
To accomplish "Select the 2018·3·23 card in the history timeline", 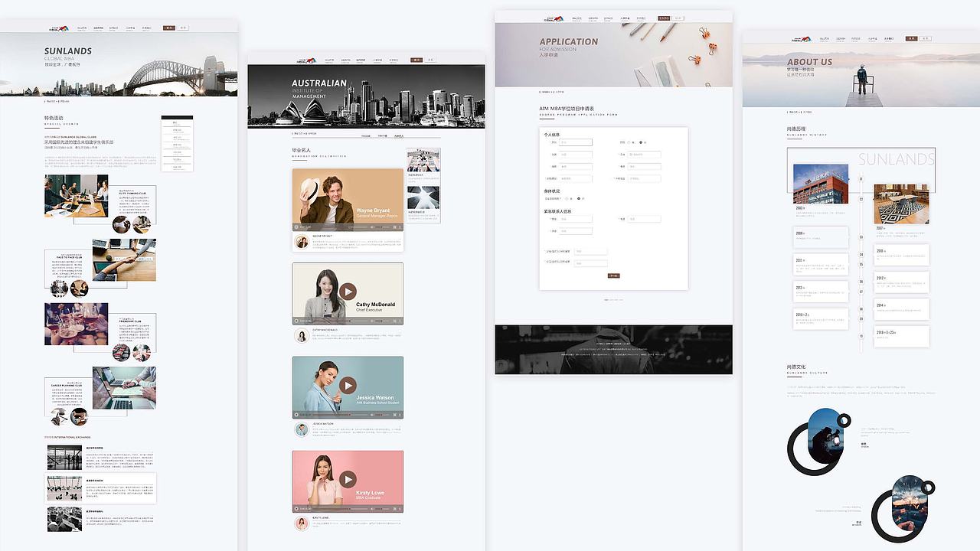I will (901, 337).
